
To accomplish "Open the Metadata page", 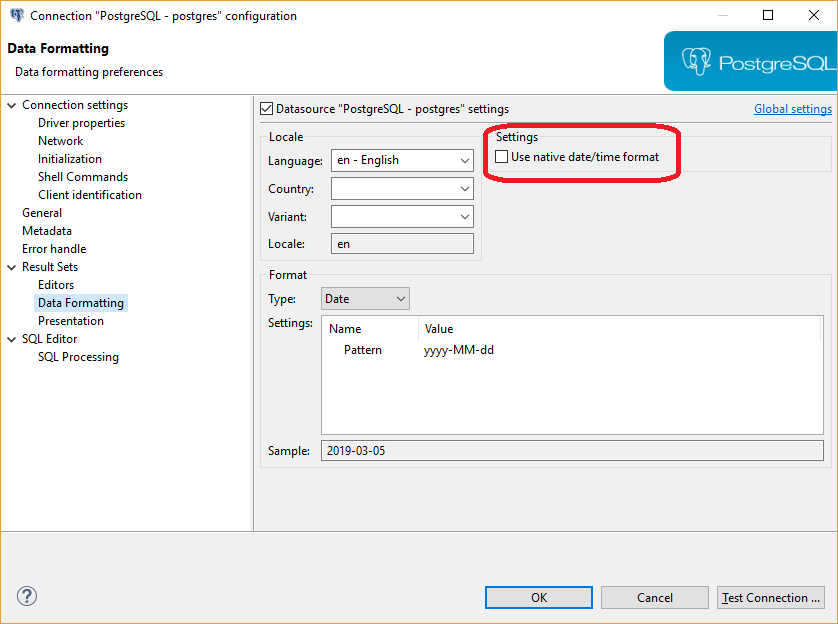I will (x=46, y=231).
